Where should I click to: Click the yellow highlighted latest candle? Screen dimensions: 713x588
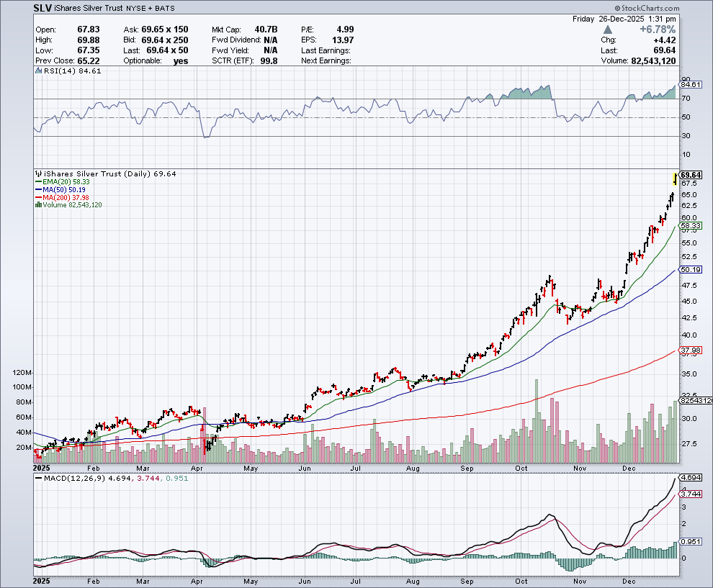point(675,178)
